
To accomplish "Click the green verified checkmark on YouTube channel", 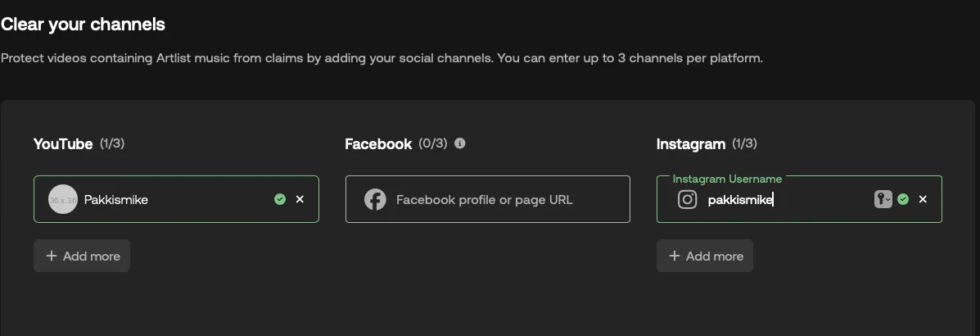I will pos(280,199).
